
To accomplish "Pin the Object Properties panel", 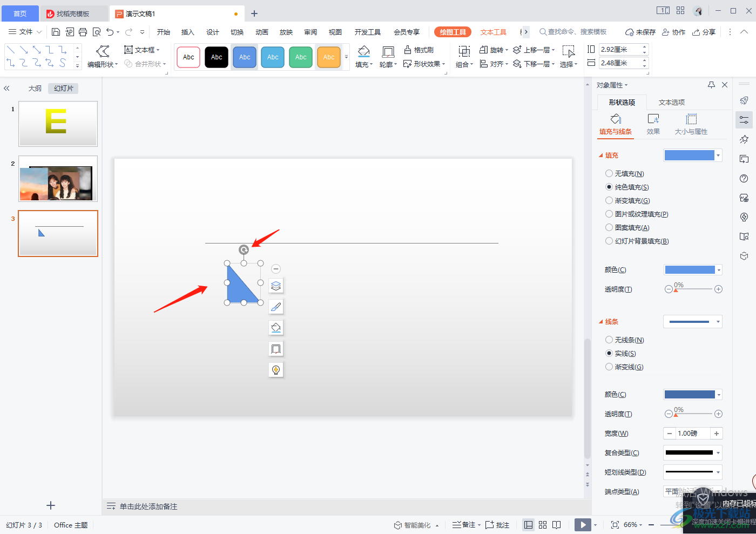I will coord(711,85).
